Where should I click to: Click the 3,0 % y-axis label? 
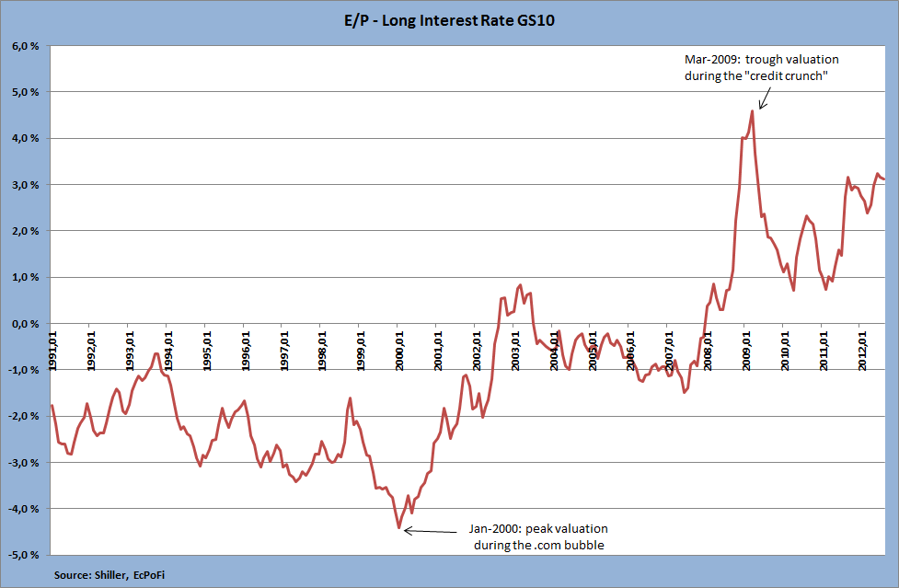pyautogui.click(x=25, y=185)
